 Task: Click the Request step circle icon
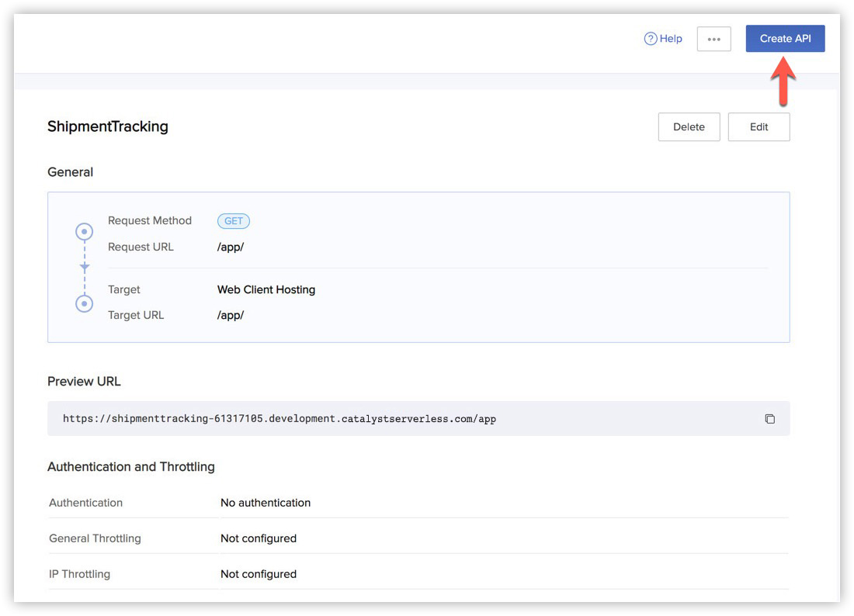[84, 231]
